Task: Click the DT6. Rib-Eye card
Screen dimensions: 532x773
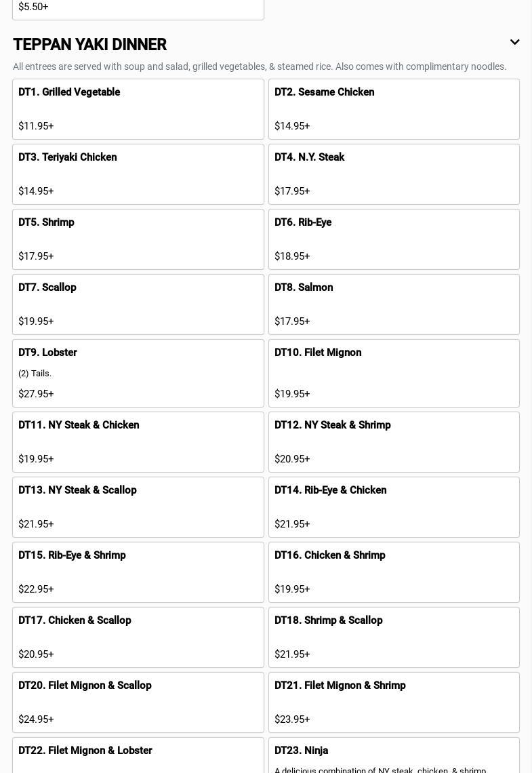Action: point(394,239)
